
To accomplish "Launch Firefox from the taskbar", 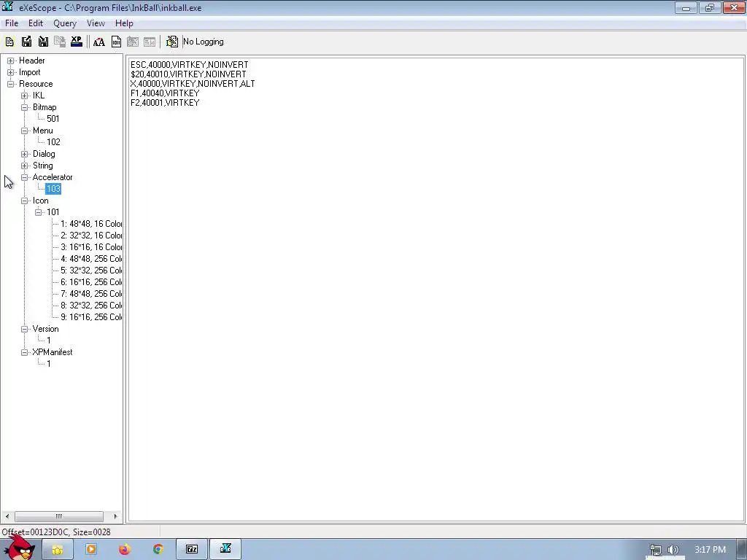I will click(x=125, y=550).
